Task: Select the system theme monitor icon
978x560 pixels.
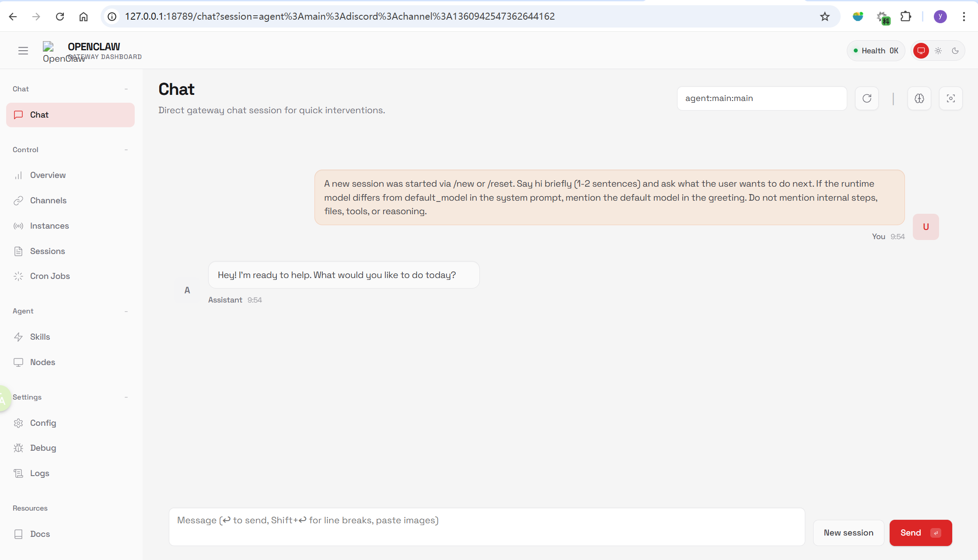Action: 921,51
